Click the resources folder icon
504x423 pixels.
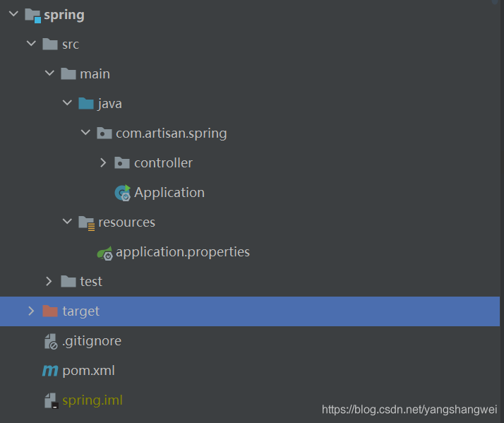click(x=86, y=222)
